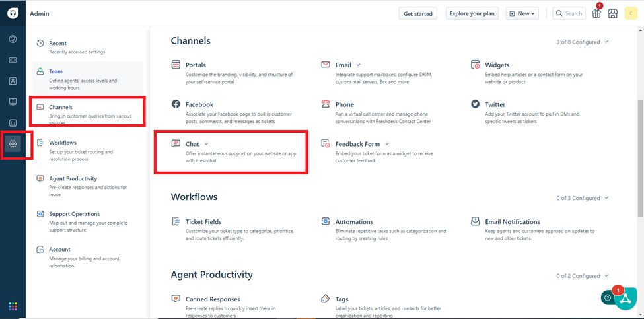This screenshot has width=644, height=319.
Task: Open the Feedback Form link
Action: 357,144
